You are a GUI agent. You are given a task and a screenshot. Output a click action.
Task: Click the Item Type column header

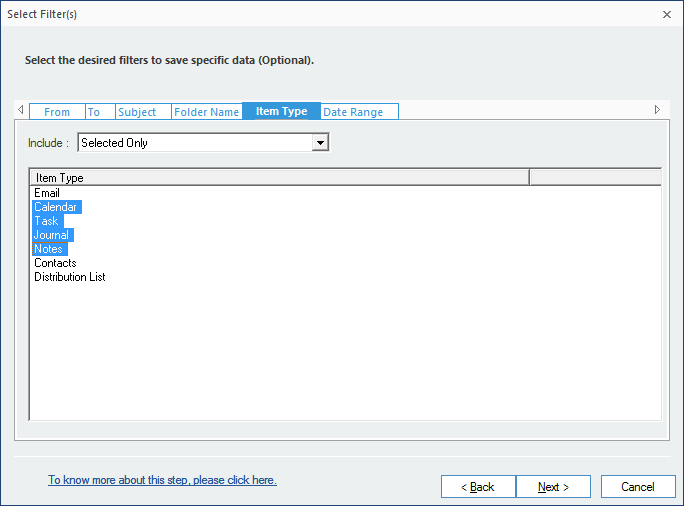279,178
